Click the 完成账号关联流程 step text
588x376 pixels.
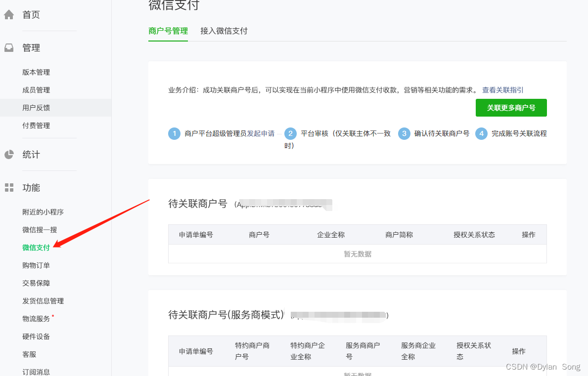click(x=519, y=133)
